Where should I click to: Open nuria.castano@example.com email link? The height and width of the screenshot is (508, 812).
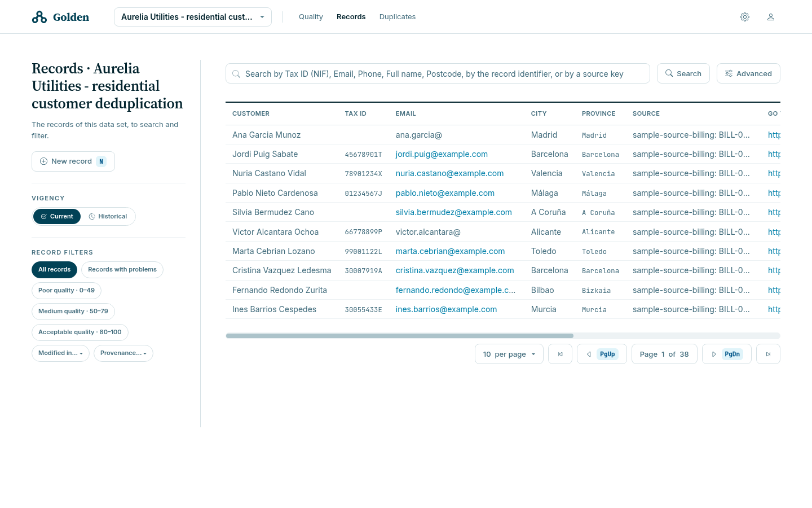click(x=449, y=173)
